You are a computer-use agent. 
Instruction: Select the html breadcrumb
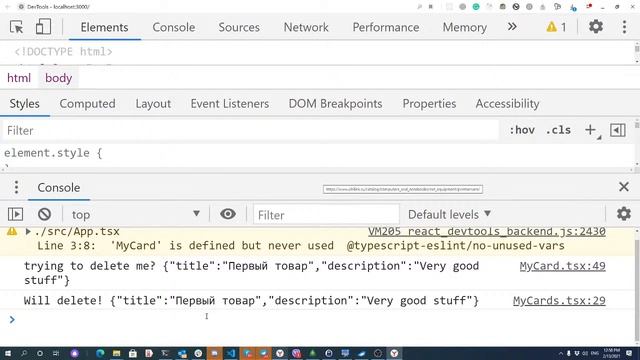(19, 78)
